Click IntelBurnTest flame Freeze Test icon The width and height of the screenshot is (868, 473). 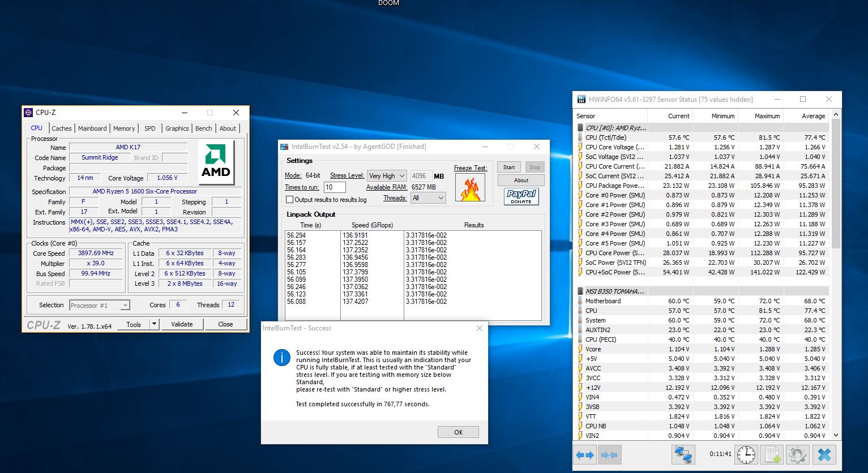click(x=471, y=187)
